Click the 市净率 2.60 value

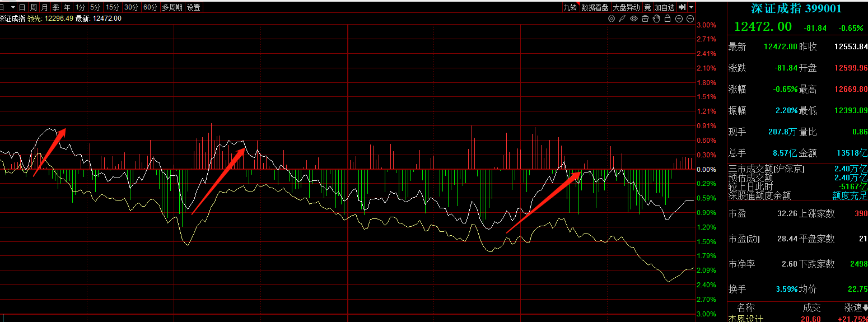point(790,264)
